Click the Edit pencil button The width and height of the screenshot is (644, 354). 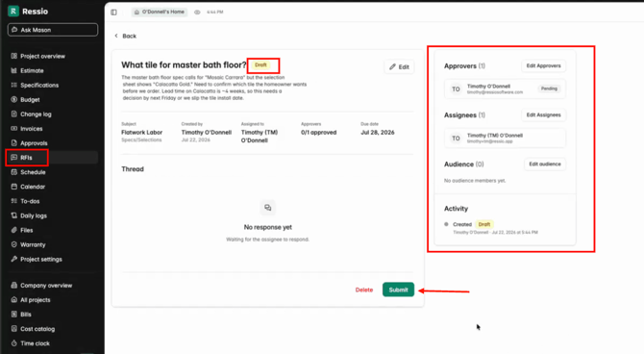(x=399, y=67)
